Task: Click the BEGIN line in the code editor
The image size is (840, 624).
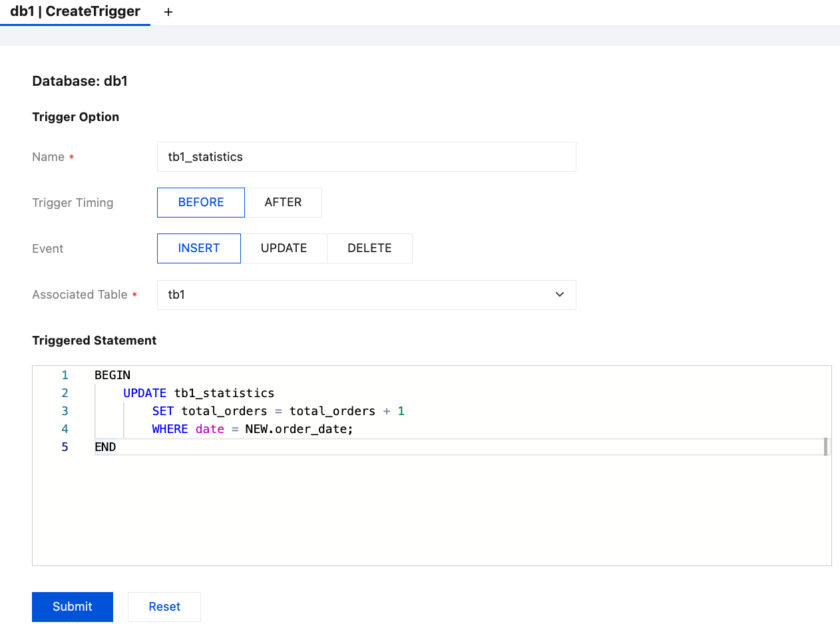Action: click(x=112, y=375)
